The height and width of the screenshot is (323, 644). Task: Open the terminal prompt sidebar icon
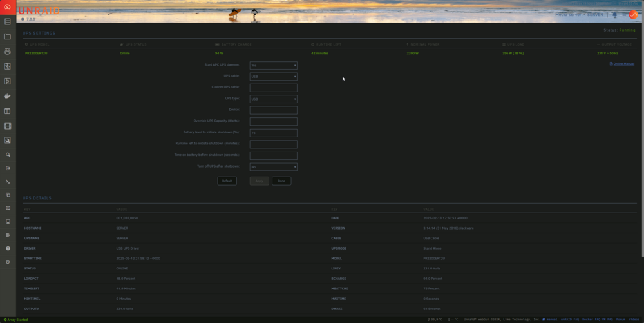8,181
